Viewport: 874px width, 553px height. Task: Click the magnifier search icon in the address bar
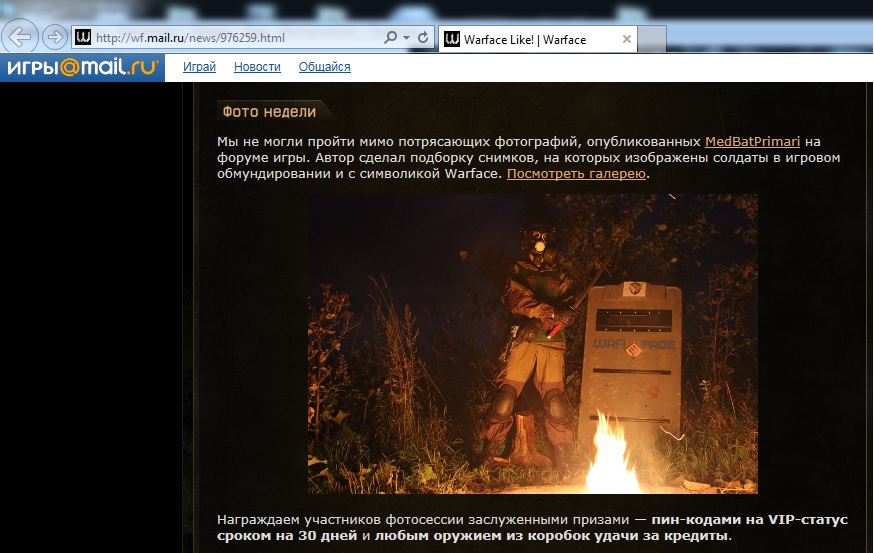[391, 37]
